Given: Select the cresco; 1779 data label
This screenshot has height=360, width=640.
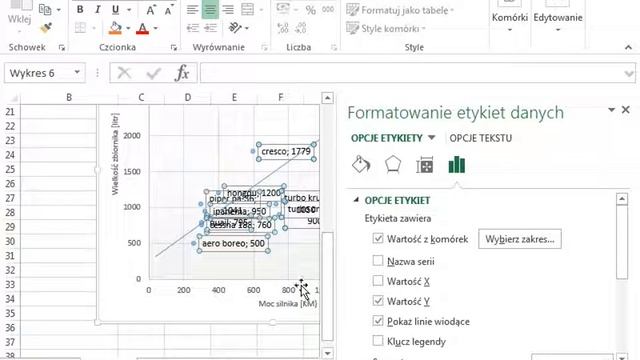Looking at the screenshot, I should pyautogui.click(x=286, y=151).
